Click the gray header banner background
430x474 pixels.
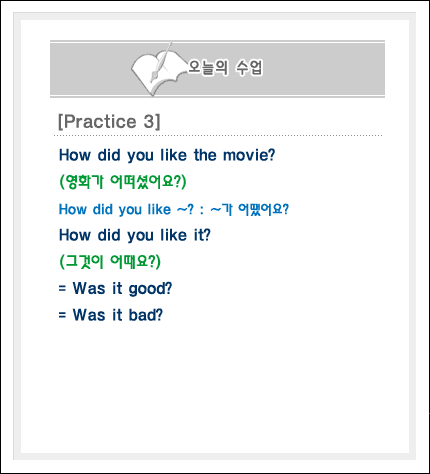point(317,69)
